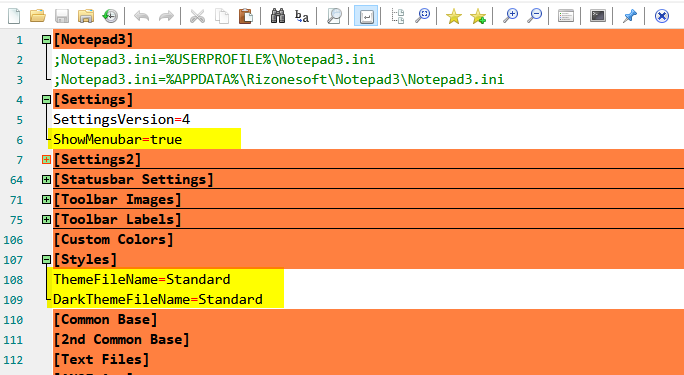
Task: Toggle word wrap toolbar button
Action: tap(366, 16)
